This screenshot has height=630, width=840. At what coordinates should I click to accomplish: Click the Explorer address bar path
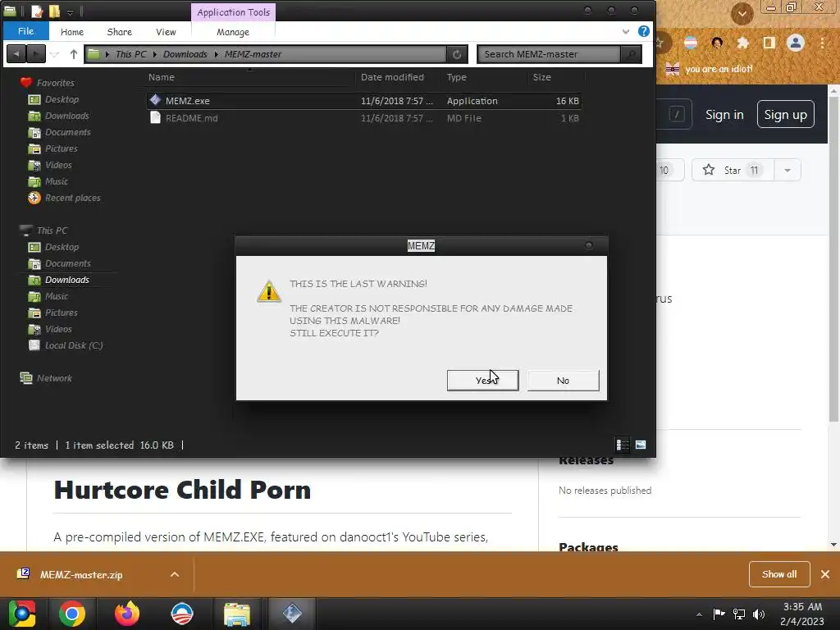click(x=265, y=53)
